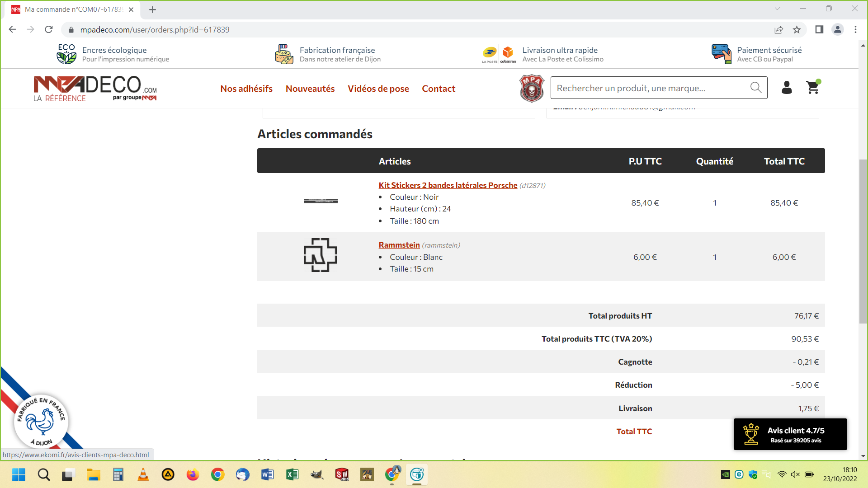The image size is (868, 488).
Task: Open Word from the taskbar
Action: 267,474
